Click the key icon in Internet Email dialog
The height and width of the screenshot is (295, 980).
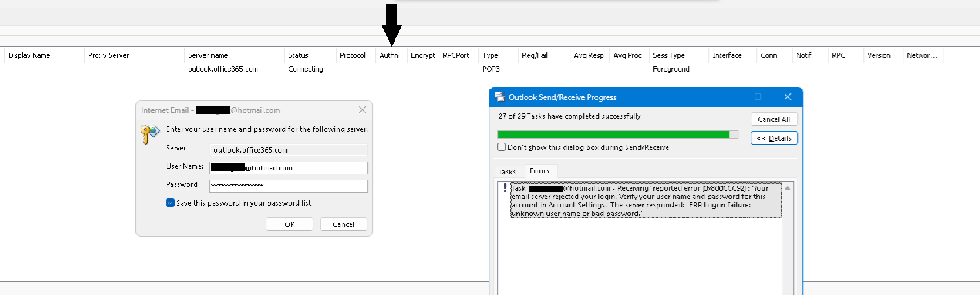pos(150,134)
